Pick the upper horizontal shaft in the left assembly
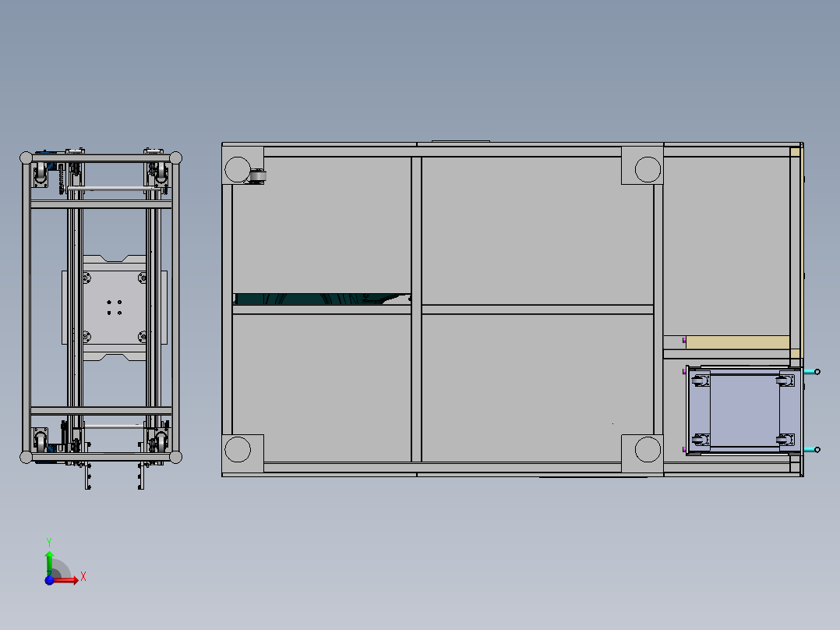 click(x=114, y=189)
